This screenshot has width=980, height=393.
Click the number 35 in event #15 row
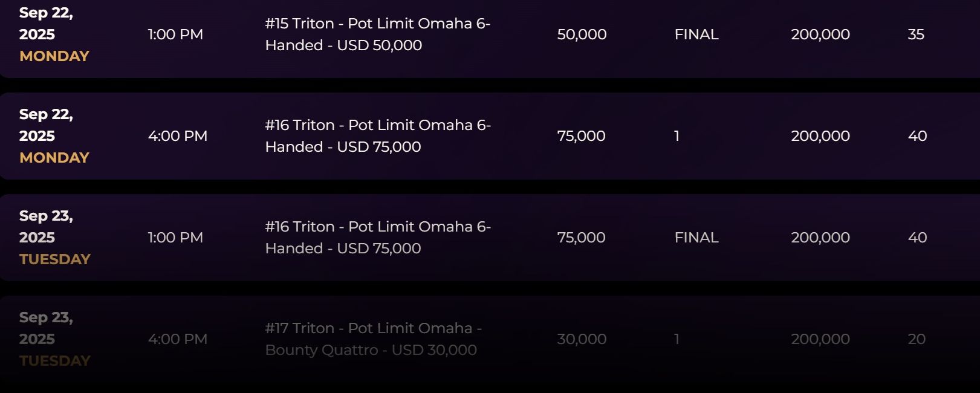[916, 34]
